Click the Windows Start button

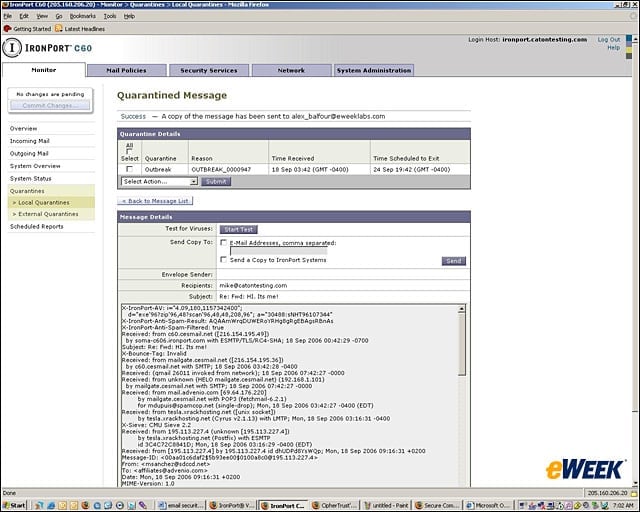(13, 505)
